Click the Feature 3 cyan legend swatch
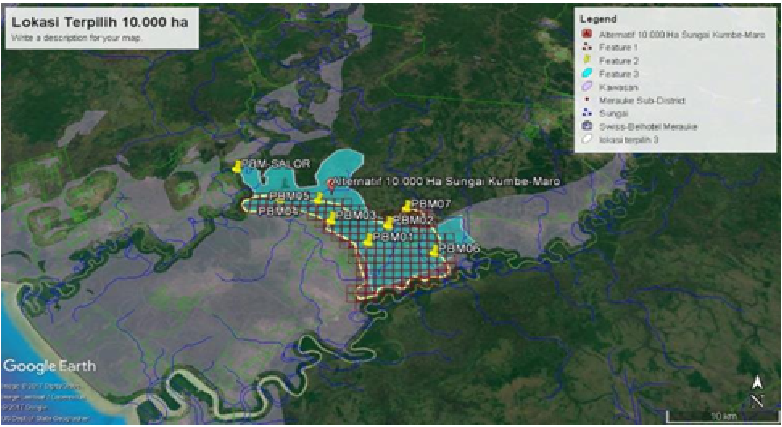This screenshot has width=782, height=427. tap(586, 74)
